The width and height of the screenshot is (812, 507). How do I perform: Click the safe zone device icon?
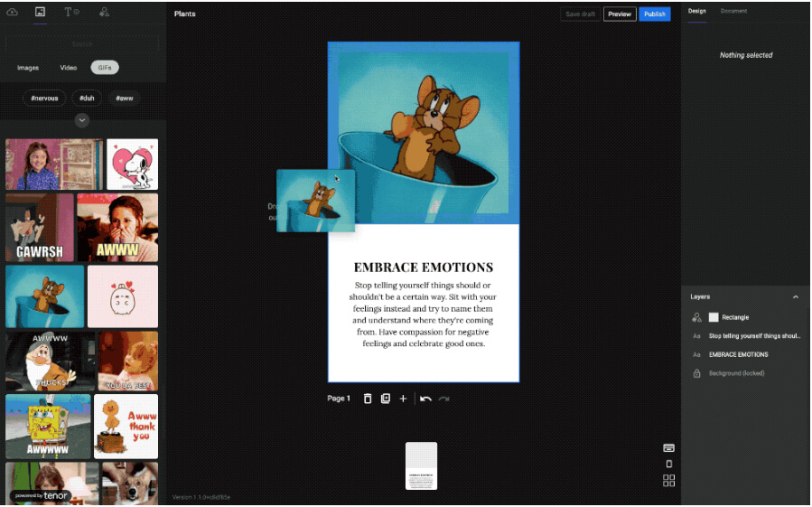point(668,464)
